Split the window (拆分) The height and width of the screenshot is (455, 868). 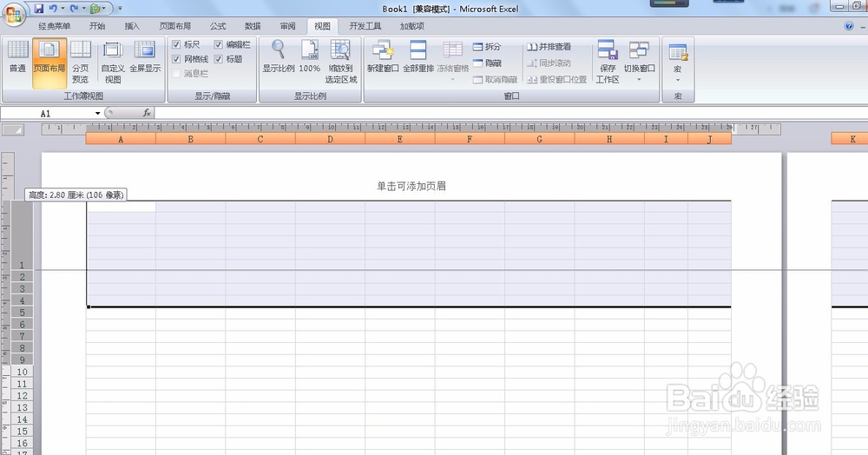487,47
